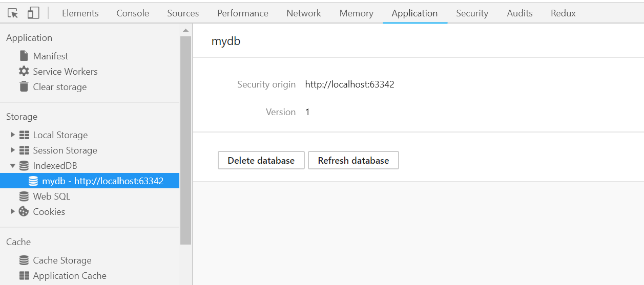Open the Console tab
644x285 pixels.
pos(133,13)
